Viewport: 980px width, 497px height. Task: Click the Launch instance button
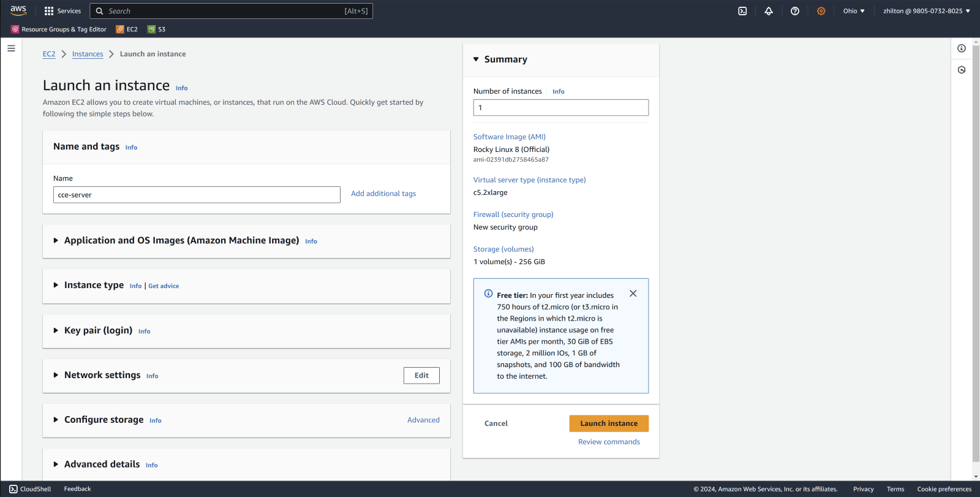609,423
